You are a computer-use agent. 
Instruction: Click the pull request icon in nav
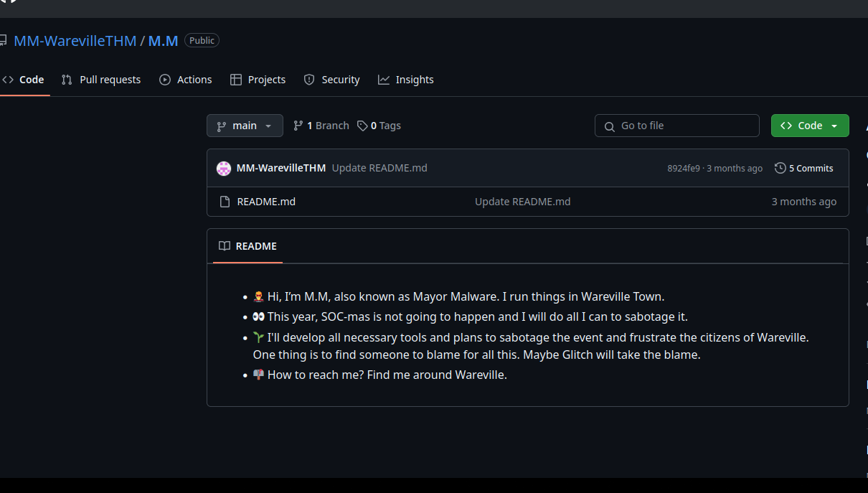(67, 80)
